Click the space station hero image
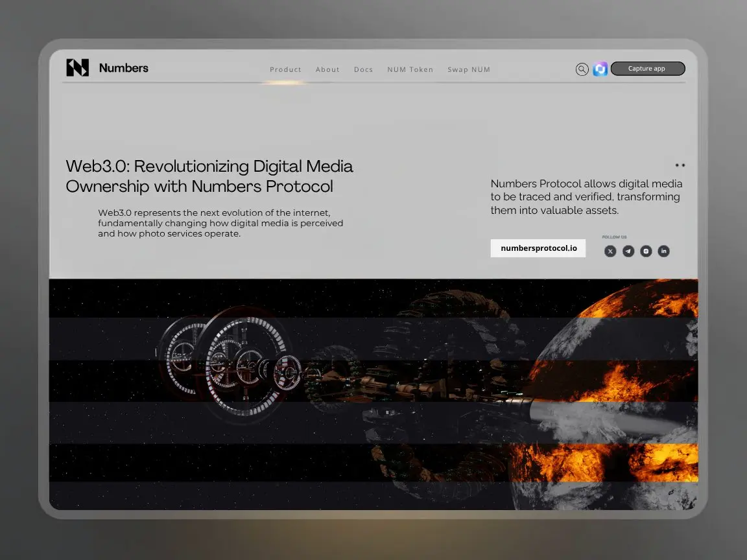The height and width of the screenshot is (560, 747). [373, 394]
